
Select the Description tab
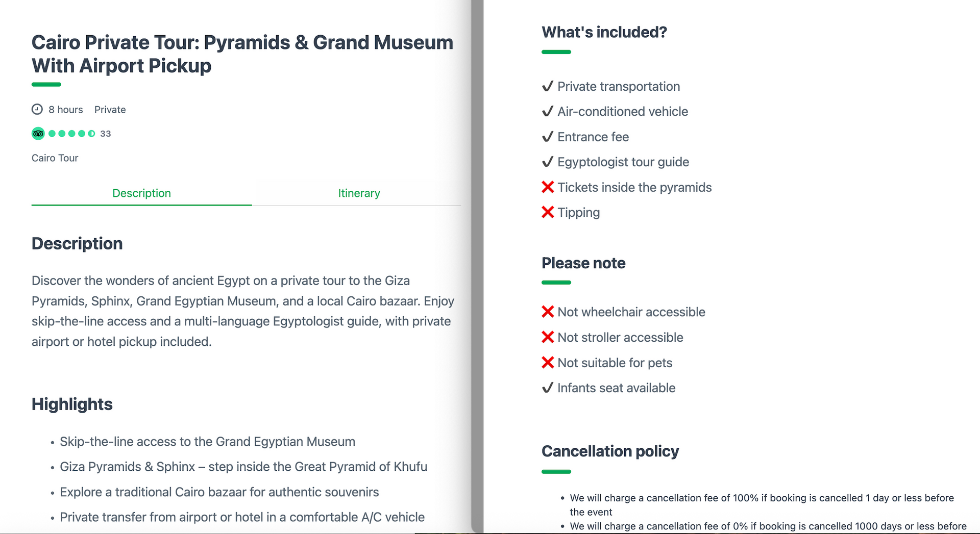141,193
